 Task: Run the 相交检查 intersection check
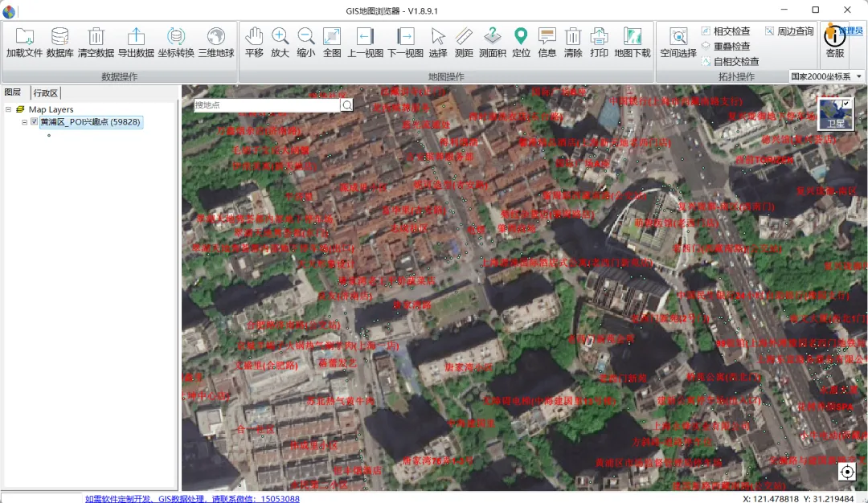[726, 31]
